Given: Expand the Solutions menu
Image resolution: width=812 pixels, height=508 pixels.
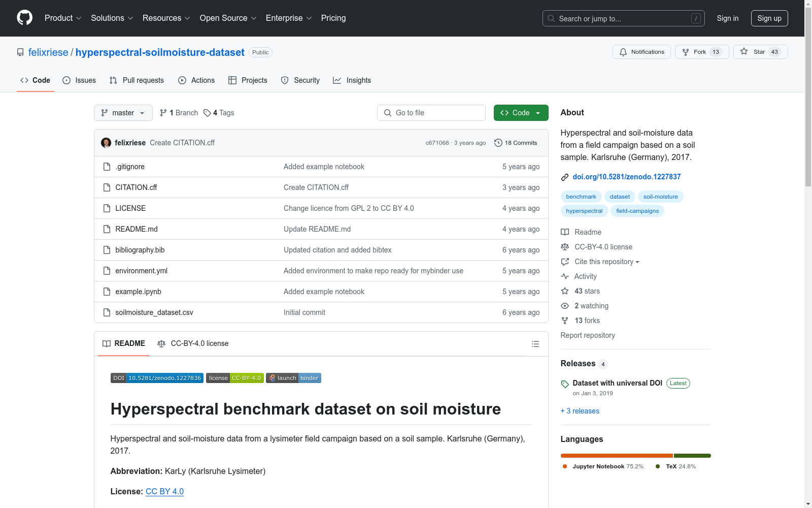Looking at the screenshot, I should [112, 18].
